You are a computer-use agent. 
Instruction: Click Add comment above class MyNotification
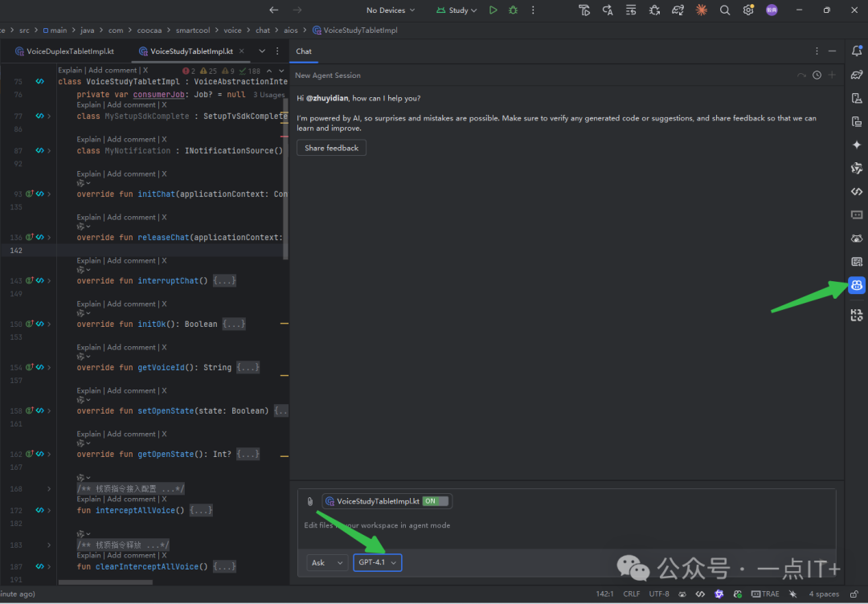tap(131, 140)
